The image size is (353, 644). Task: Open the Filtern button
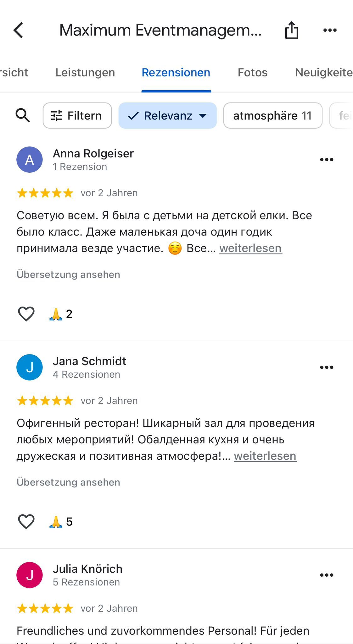pyautogui.click(x=77, y=116)
